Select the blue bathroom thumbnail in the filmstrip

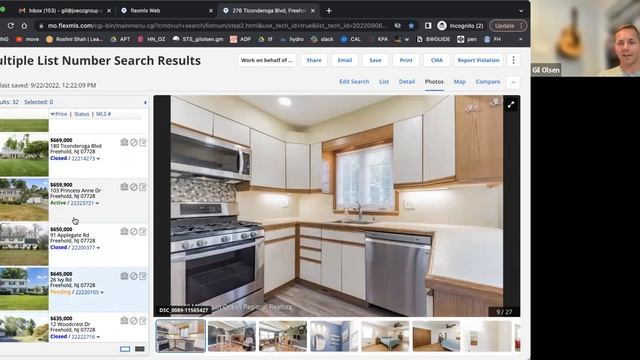[x=334, y=336]
